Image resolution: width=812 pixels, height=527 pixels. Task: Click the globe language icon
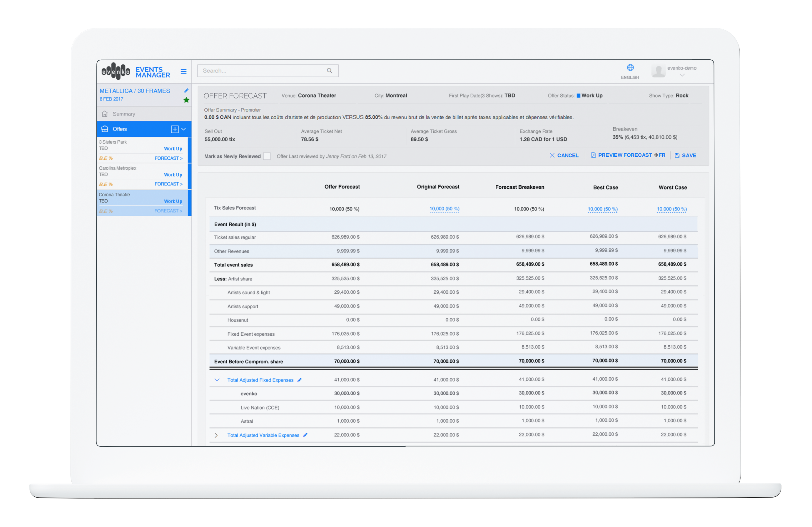coord(630,68)
